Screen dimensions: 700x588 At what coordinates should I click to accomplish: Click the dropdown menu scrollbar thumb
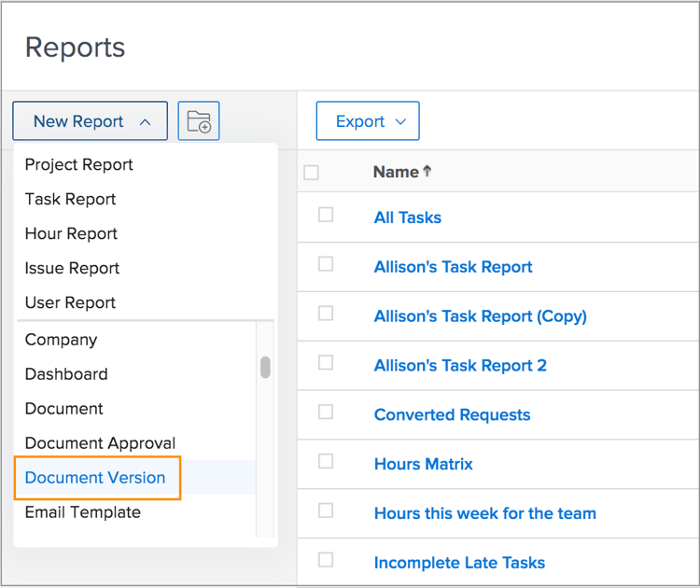coord(266,367)
